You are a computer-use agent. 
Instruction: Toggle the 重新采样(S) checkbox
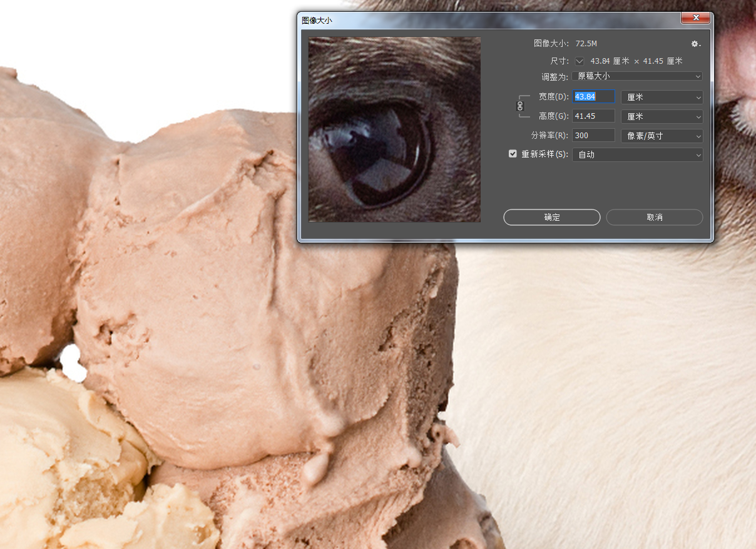513,154
